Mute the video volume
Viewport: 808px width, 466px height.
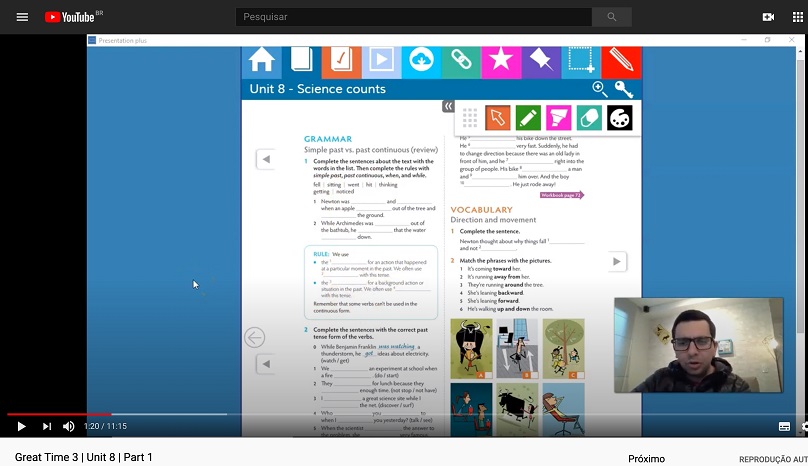pos(68,426)
